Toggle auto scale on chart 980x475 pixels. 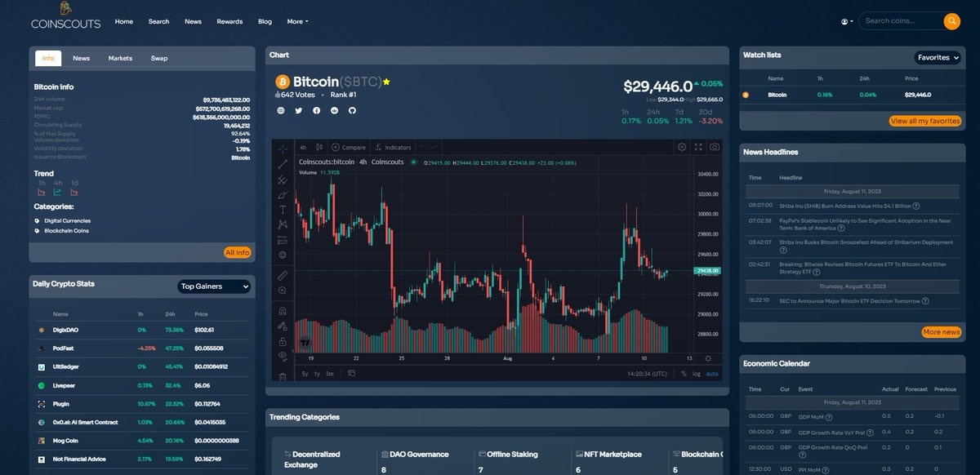pyautogui.click(x=712, y=374)
